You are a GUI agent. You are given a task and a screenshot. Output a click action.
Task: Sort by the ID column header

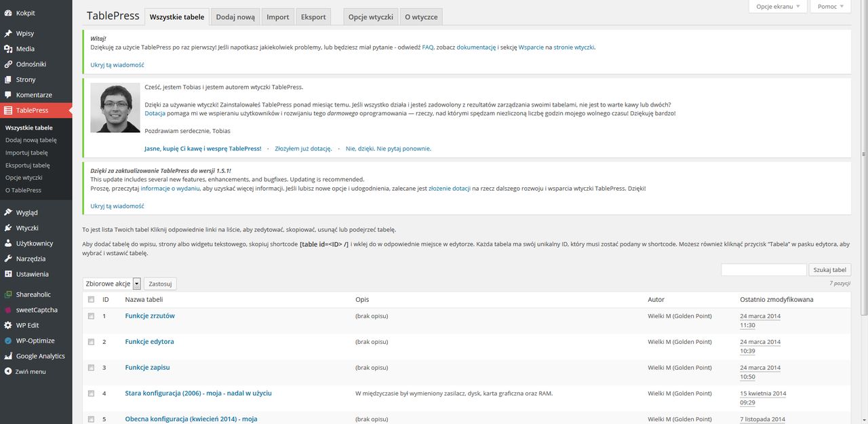tap(106, 299)
